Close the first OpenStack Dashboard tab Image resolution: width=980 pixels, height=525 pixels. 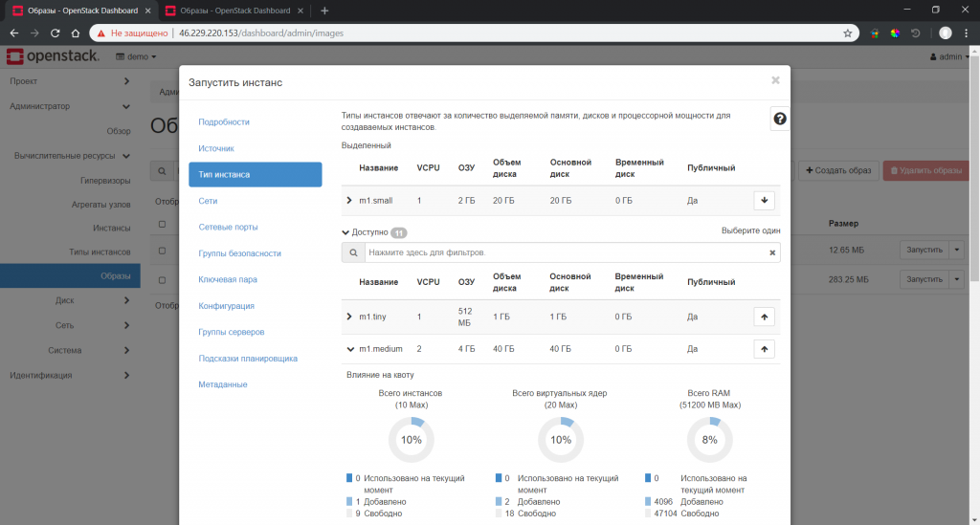point(148,11)
